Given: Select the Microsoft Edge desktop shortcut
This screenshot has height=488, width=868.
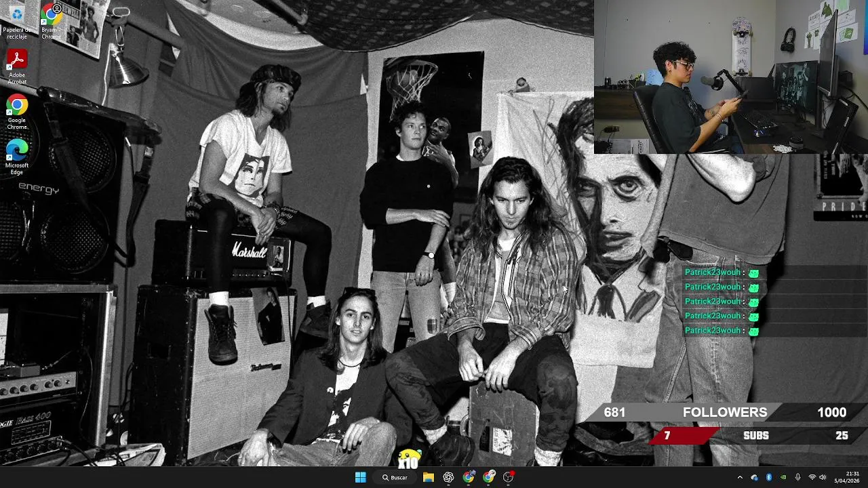Looking at the screenshot, I should click(x=16, y=157).
